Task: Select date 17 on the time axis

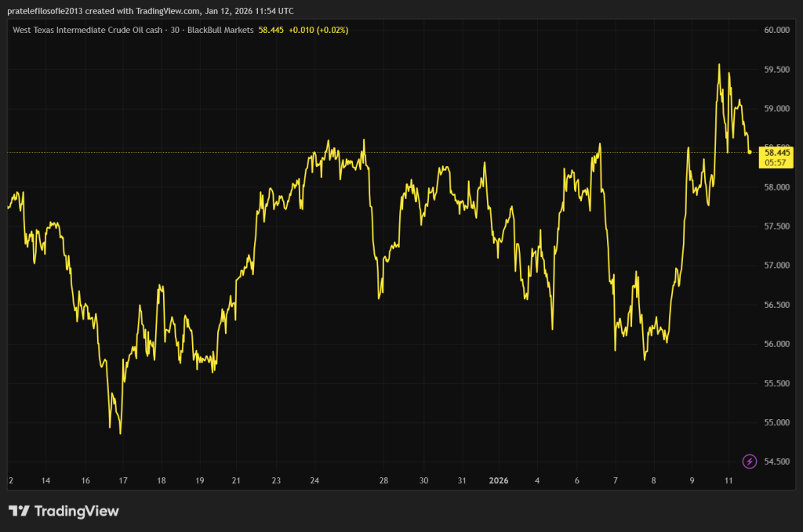Action: pos(122,480)
